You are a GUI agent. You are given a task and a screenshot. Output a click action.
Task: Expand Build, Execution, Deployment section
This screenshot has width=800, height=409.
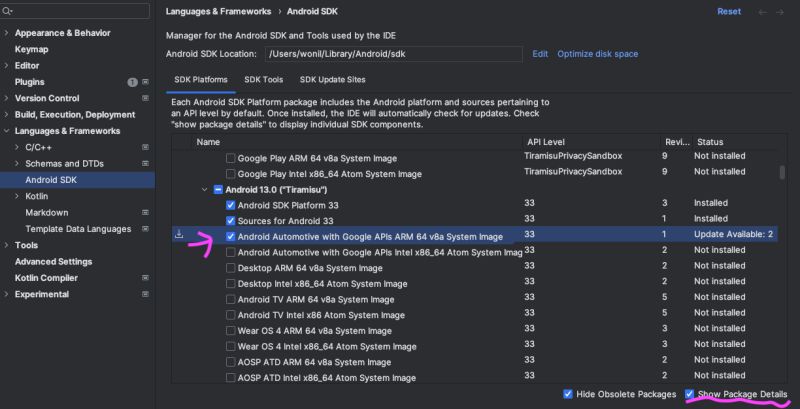pyautogui.click(x=6, y=115)
